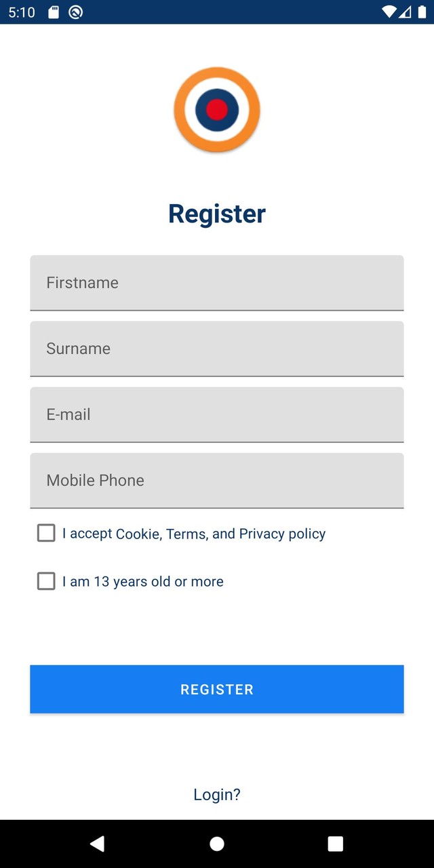Check the accept Cookie, Terms, Privacy box
This screenshot has width=434, height=868.
(46, 533)
